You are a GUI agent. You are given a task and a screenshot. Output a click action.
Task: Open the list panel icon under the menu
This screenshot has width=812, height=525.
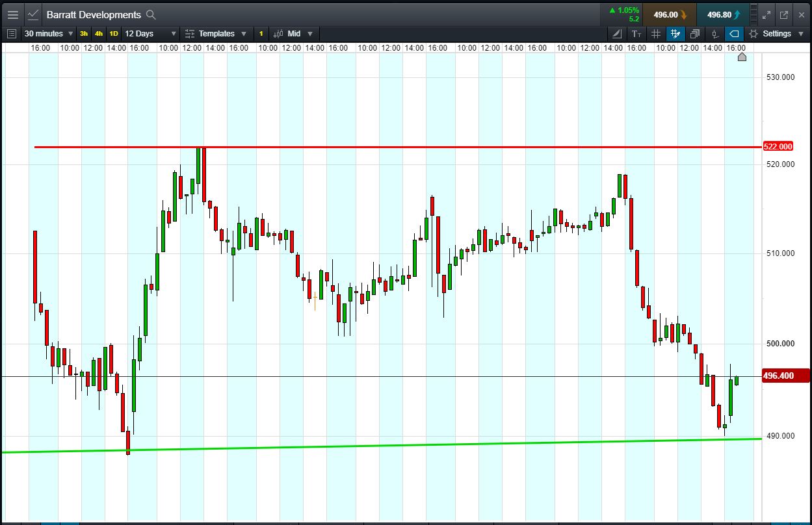tap(11, 34)
